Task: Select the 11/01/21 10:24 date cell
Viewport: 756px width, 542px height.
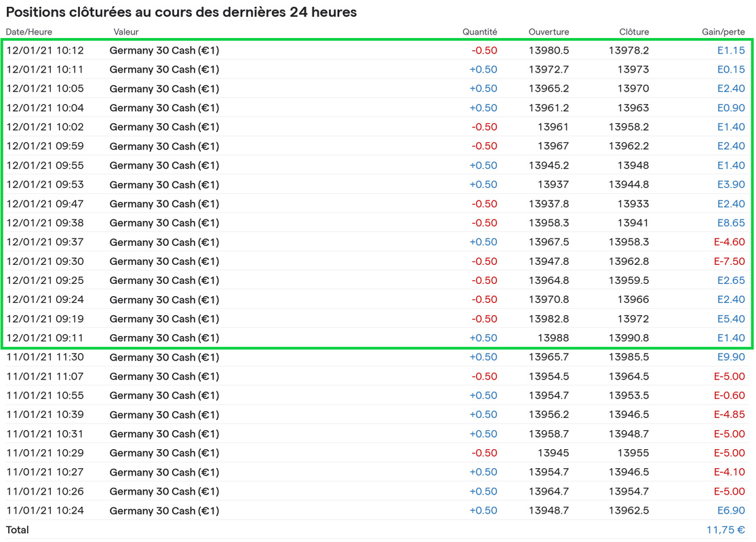Action: 45,511
